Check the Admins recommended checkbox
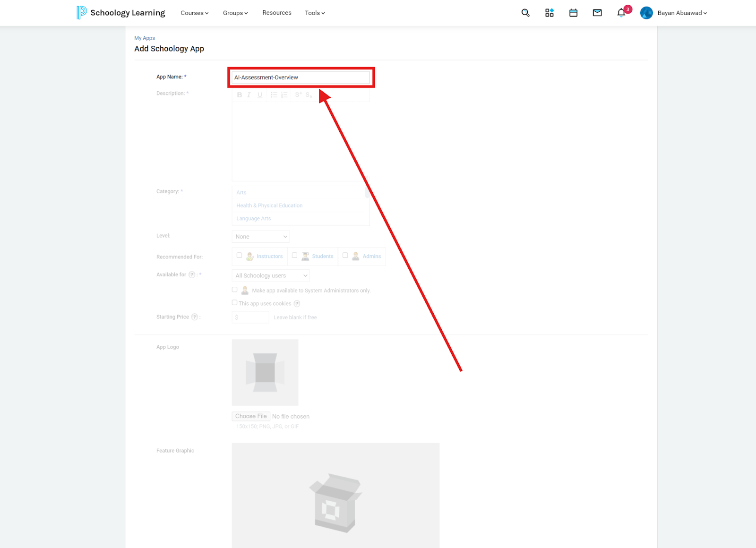This screenshot has width=756, height=548. [345, 255]
